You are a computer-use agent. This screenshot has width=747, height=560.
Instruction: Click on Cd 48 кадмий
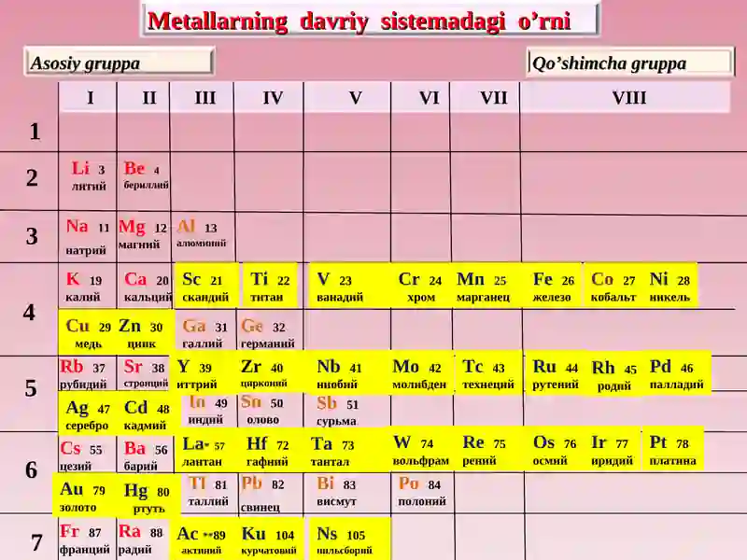(147, 414)
